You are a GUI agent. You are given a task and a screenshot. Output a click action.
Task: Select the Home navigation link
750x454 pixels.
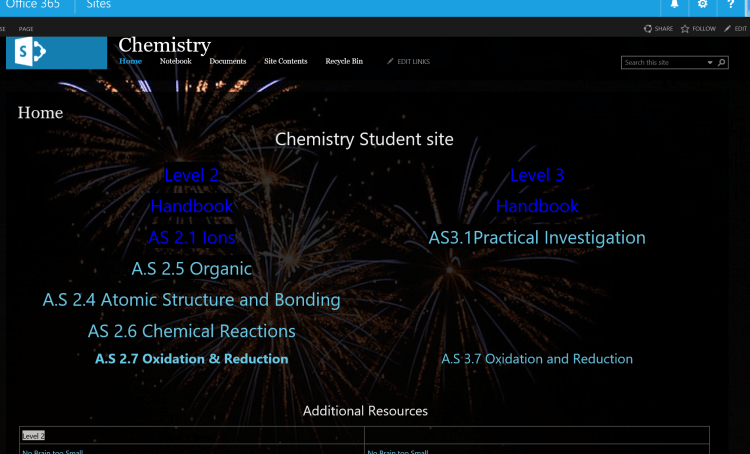(131, 61)
